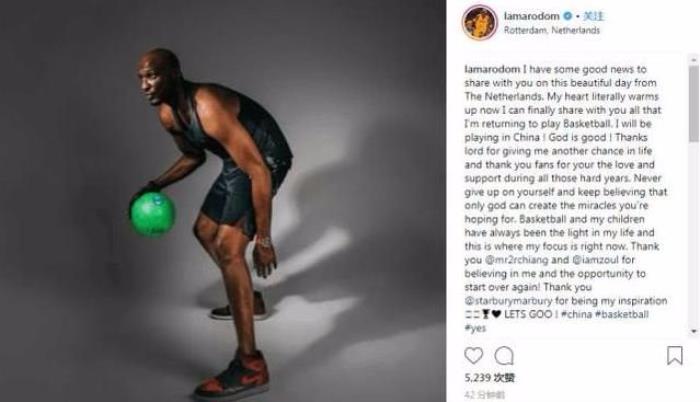Screen dimensions: 700x402
Task: Open @mr2rchiang mention
Action: (516, 260)
